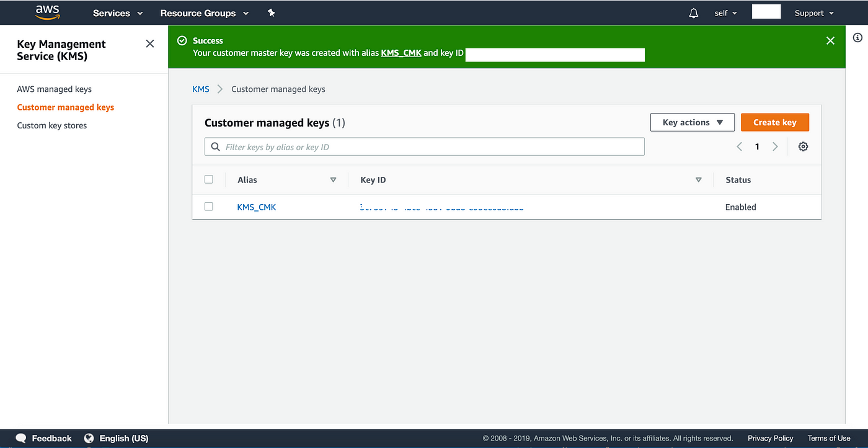868x448 pixels.
Task: Expand the Services menu
Action: click(x=118, y=13)
